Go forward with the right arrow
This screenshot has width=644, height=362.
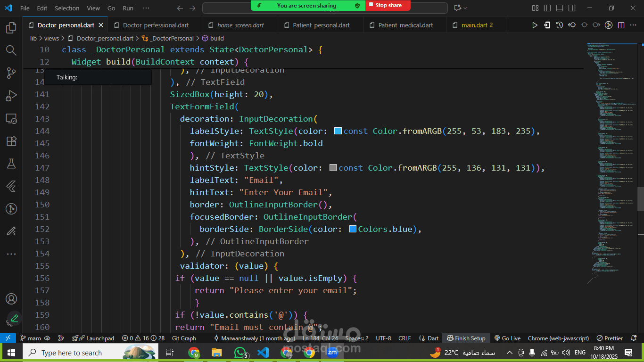click(192, 8)
